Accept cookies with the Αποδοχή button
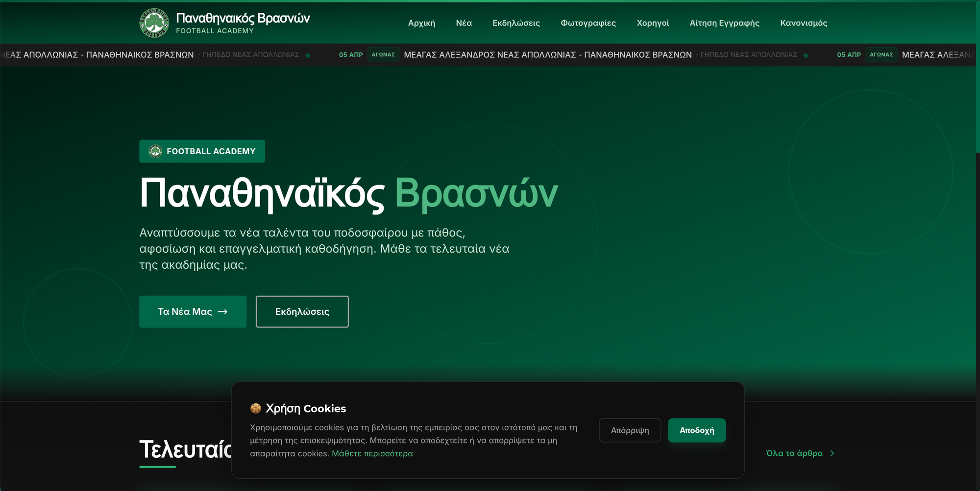Screen dimensions: 980x491 [x=697, y=430]
